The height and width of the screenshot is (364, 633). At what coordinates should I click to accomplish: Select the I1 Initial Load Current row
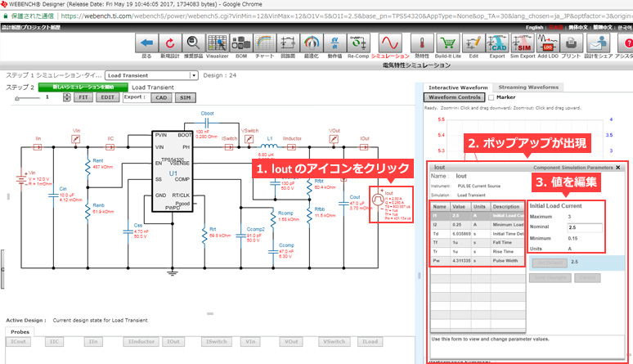[x=478, y=216]
